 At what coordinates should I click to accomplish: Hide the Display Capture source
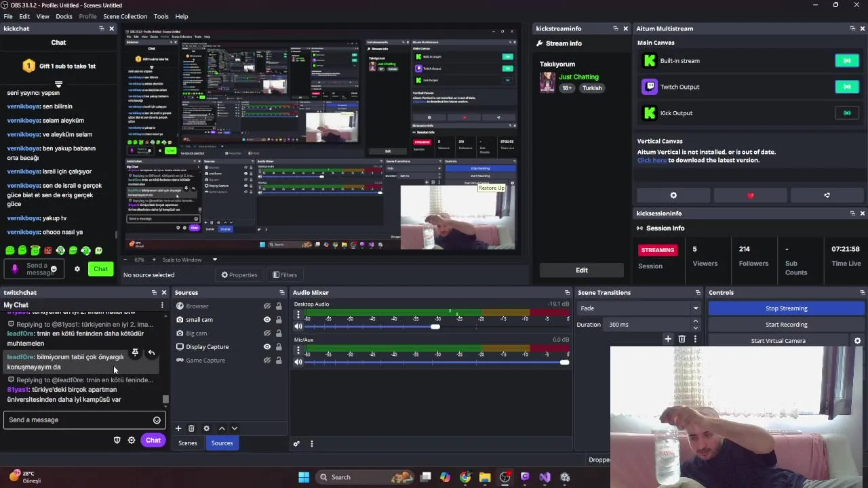267,347
